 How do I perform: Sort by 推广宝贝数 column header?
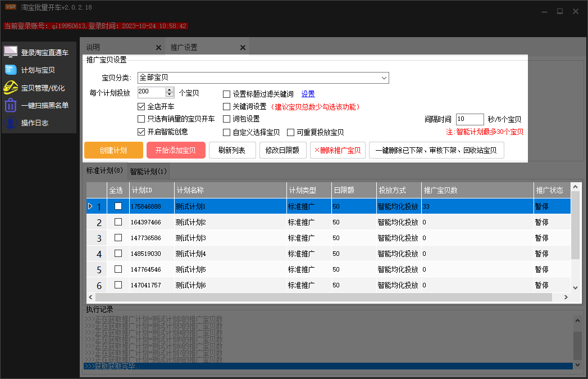click(x=478, y=190)
